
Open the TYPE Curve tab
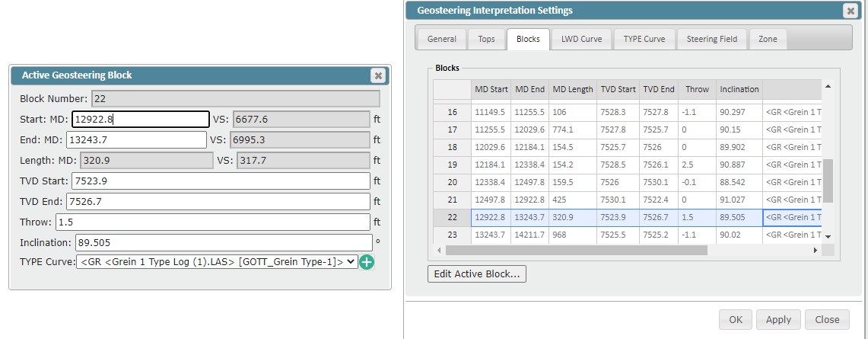point(644,39)
